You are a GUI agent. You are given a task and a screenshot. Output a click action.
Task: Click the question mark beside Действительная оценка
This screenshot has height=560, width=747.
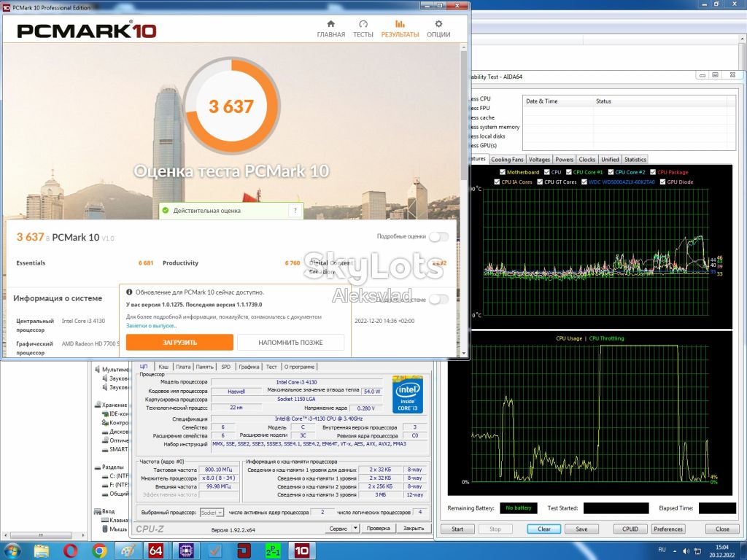pyautogui.click(x=295, y=211)
